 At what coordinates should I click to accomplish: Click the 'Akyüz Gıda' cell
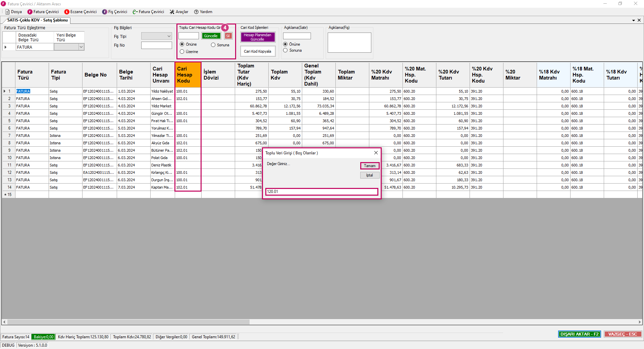[162, 143]
